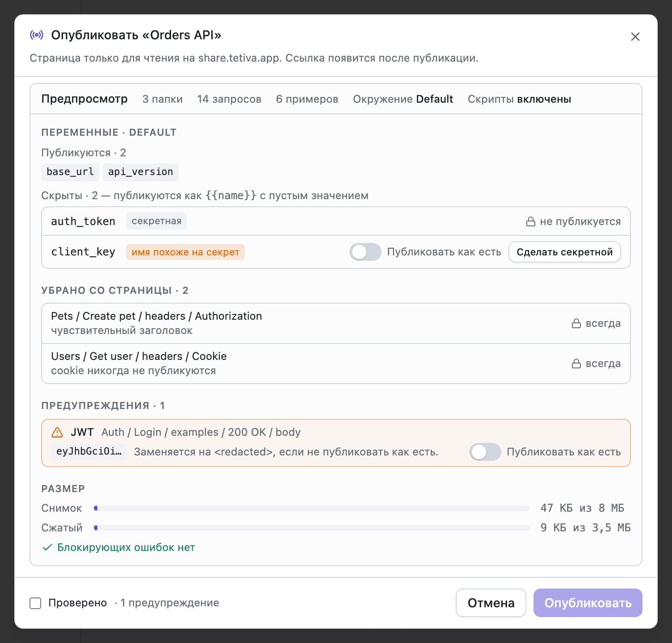Screen dimensions: 672x643
Task: Click the '6 примеров' summary item
Action: coord(307,99)
